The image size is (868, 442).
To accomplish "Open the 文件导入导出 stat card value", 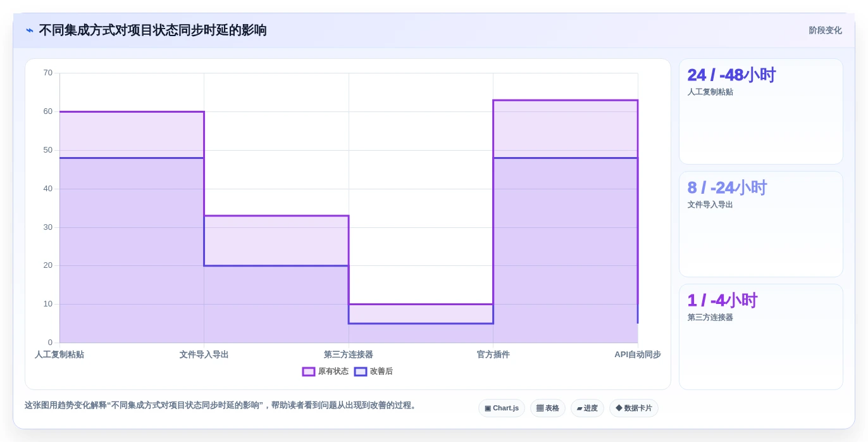I will (727, 187).
